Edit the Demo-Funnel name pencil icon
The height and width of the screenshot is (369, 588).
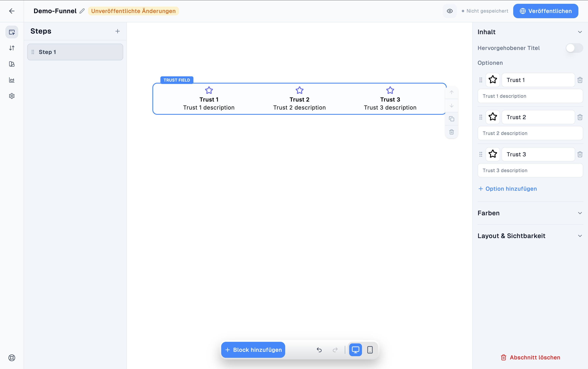82,11
